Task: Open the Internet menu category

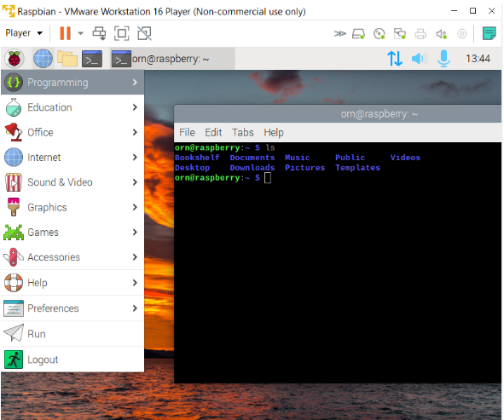Action: (72, 158)
